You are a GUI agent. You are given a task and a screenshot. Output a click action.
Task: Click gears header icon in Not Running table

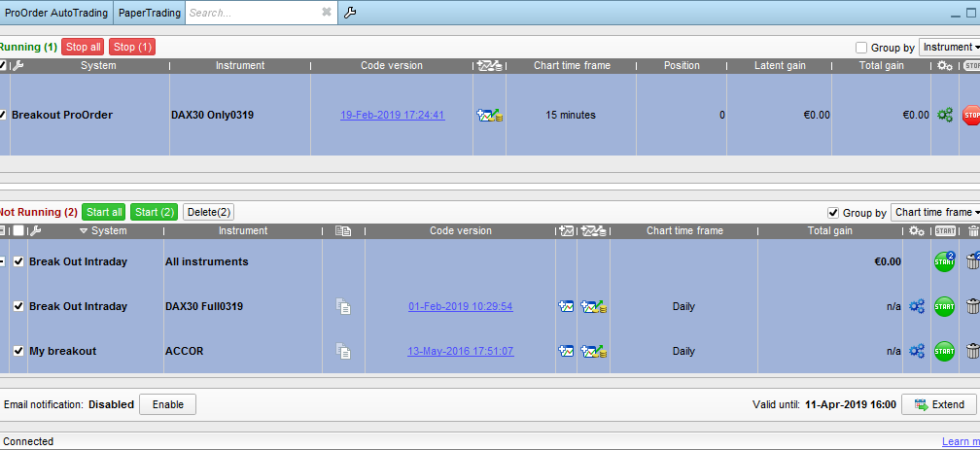[917, 231]
